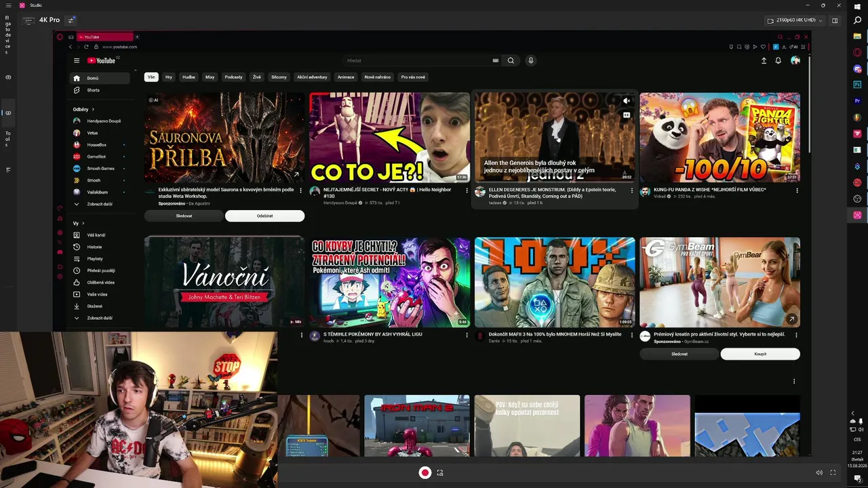Open the Sauronova Přilba thumbnail

(224, 138)
